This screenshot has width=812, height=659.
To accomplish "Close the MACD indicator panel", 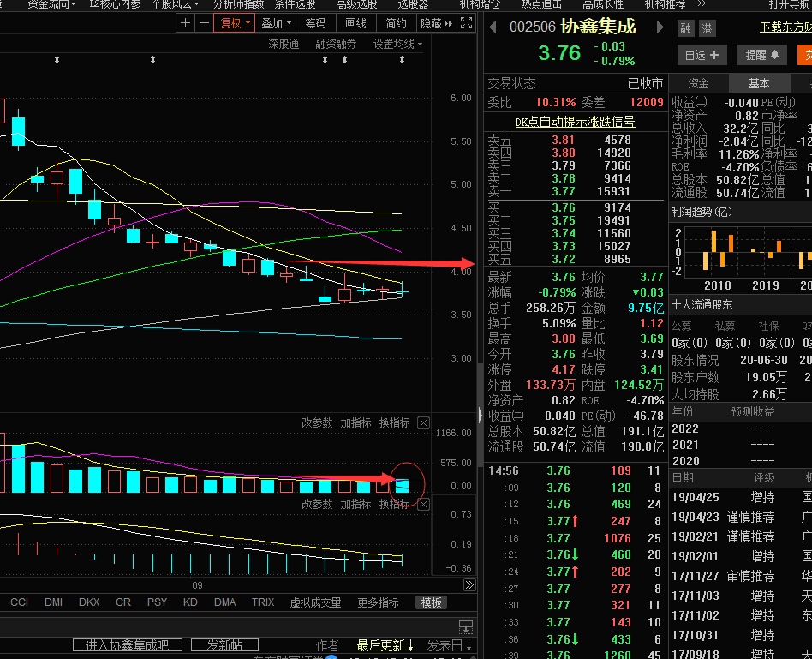I will point(424,504).
